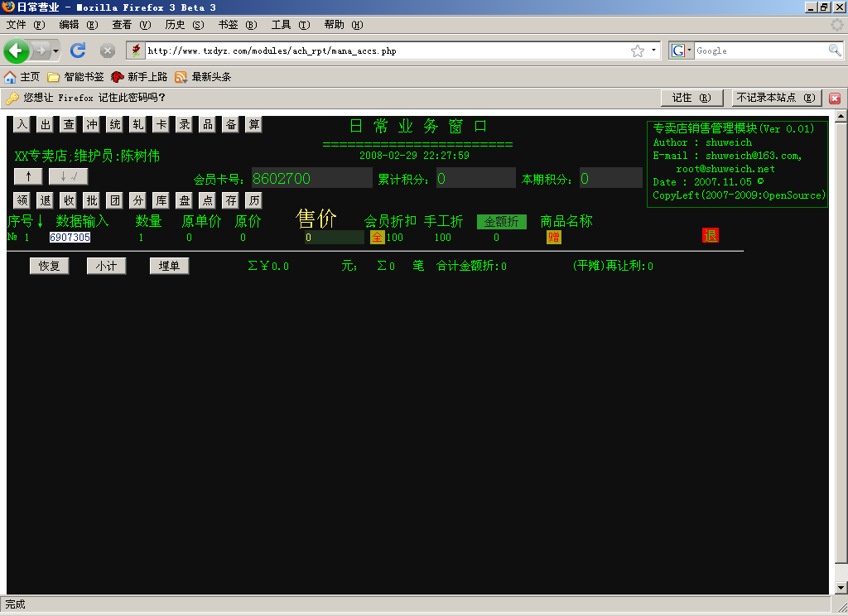Select the 分 button
Image resolution: width=848 pixels, height=616 pixels.
tap(138, 200)
